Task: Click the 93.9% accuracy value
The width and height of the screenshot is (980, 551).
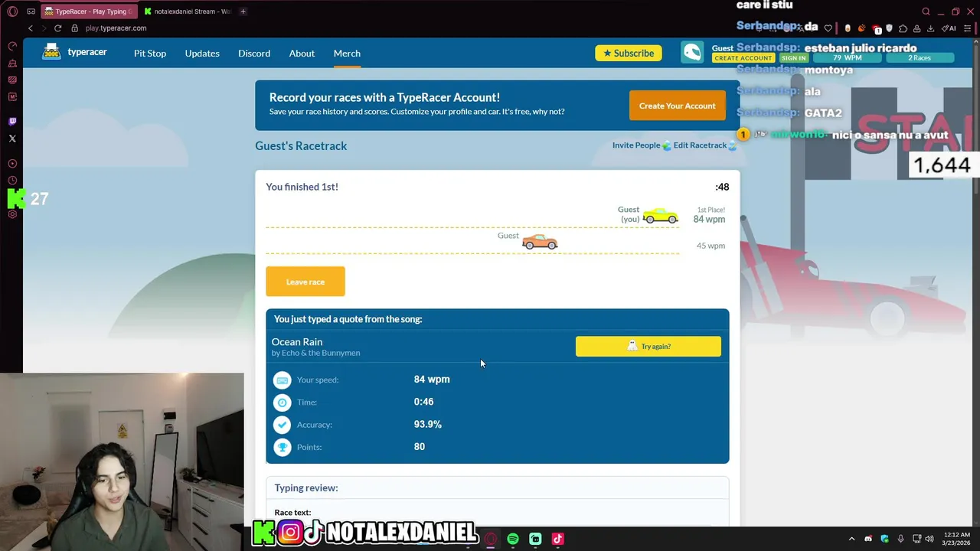Action: coord(428,425)
